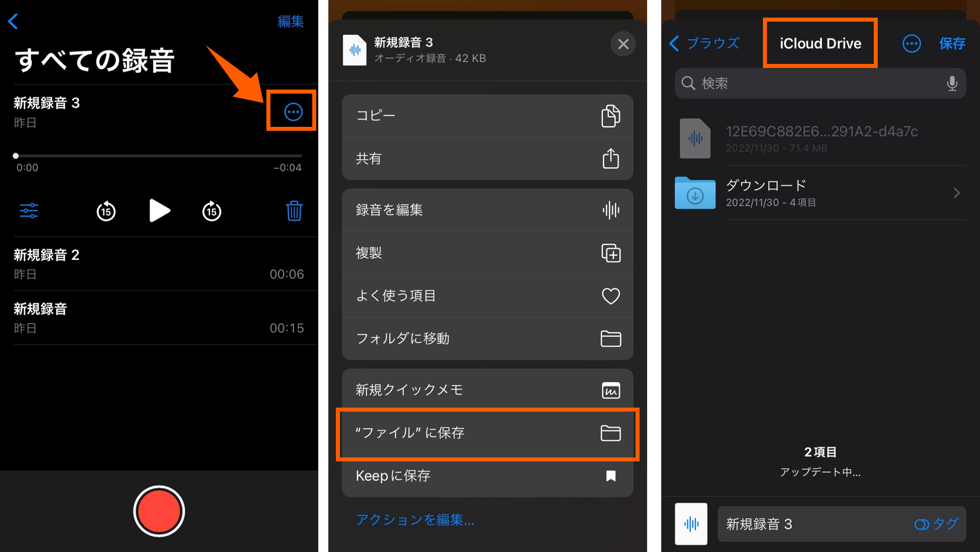Screen dimensions: 980x552
Task: Choose コピー in the share sheet
Action: 487,116
